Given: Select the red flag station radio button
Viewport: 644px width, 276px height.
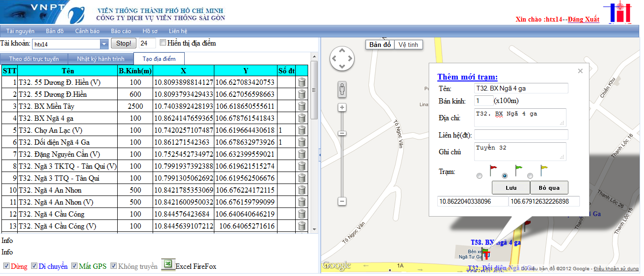Looking at the screenshot, I should [x=480, y=176].
